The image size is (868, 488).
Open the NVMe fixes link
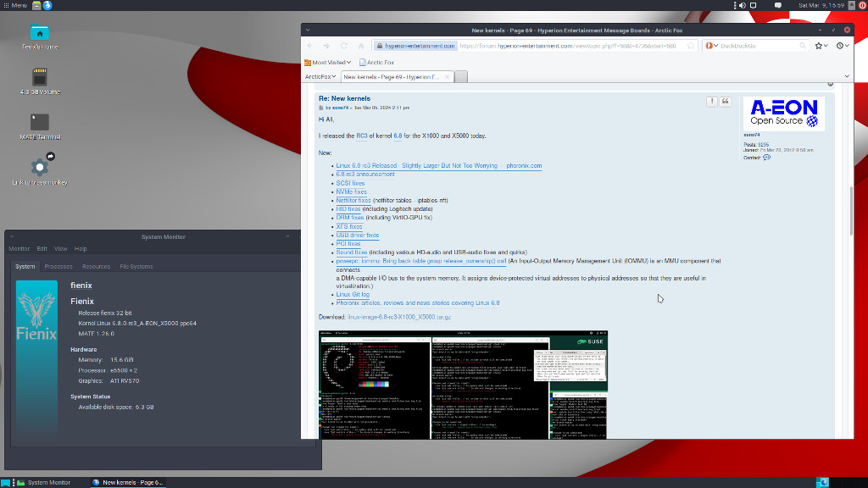[352, 192]
